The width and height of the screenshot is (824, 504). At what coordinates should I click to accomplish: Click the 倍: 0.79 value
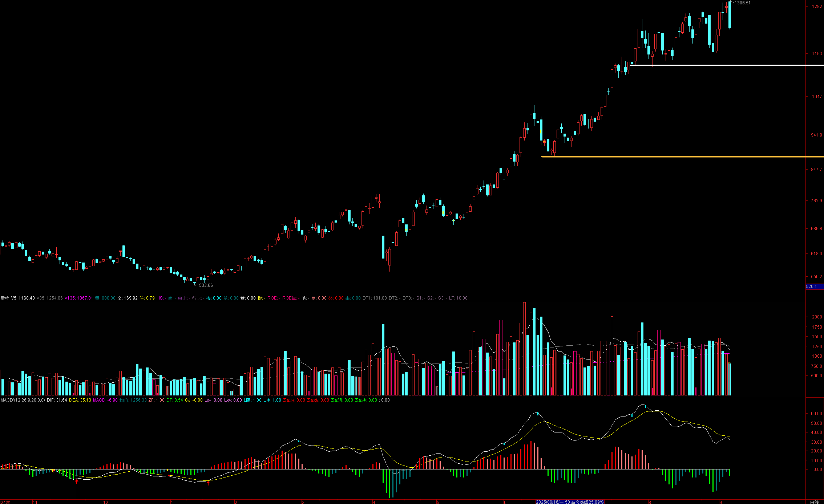pos(147,298)
